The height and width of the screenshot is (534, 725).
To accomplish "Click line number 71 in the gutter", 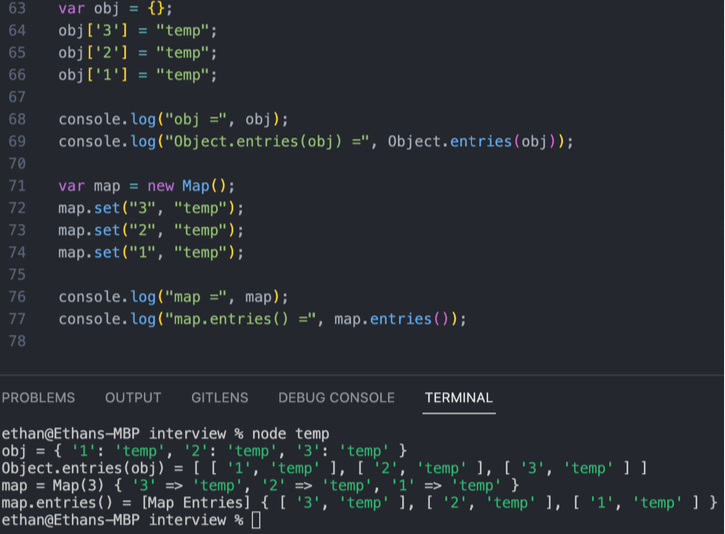I will (17, 186).
